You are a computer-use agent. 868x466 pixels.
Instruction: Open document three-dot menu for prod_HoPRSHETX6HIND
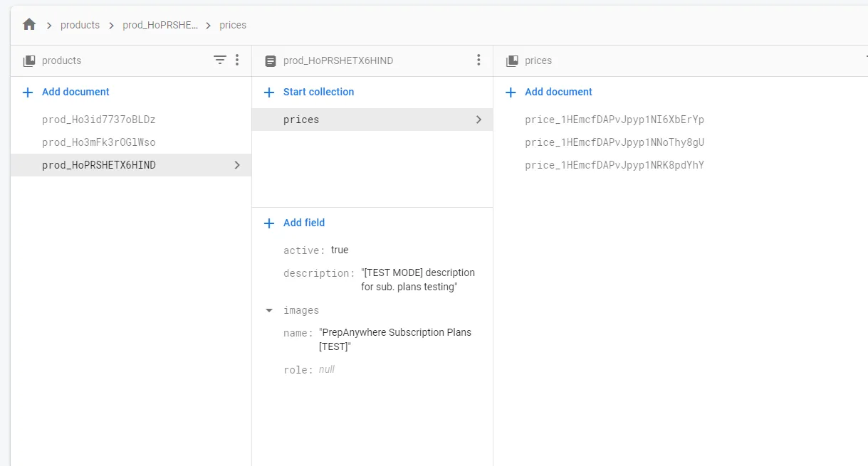[x=479, y=60]
